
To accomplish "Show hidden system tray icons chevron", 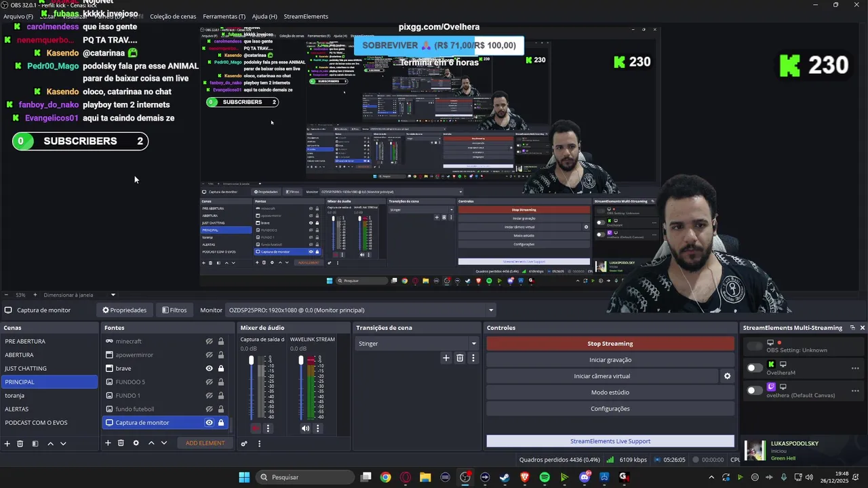I will (x=711, y=477).
